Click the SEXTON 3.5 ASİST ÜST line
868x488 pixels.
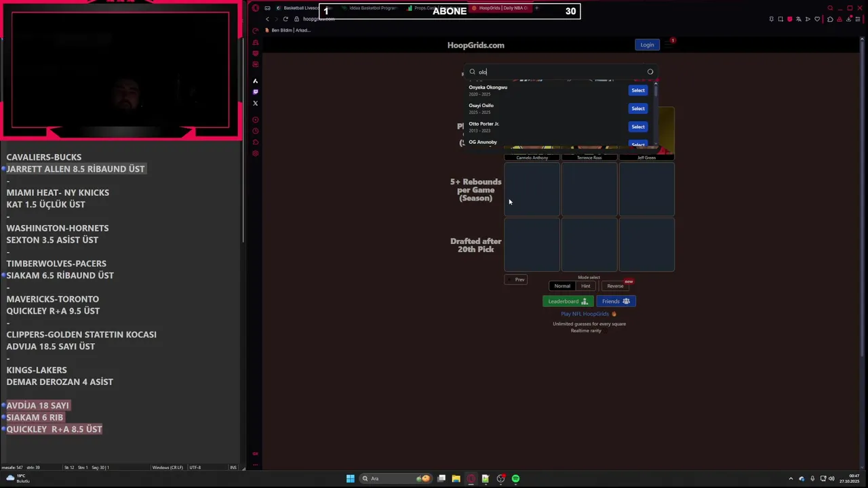52,240
